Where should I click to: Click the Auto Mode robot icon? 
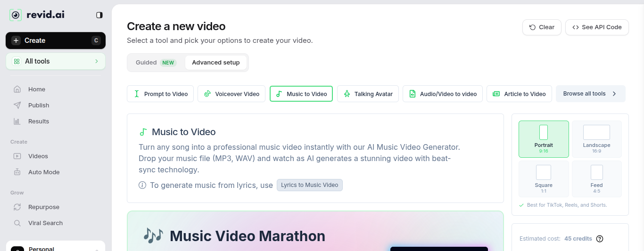[17, 172]
